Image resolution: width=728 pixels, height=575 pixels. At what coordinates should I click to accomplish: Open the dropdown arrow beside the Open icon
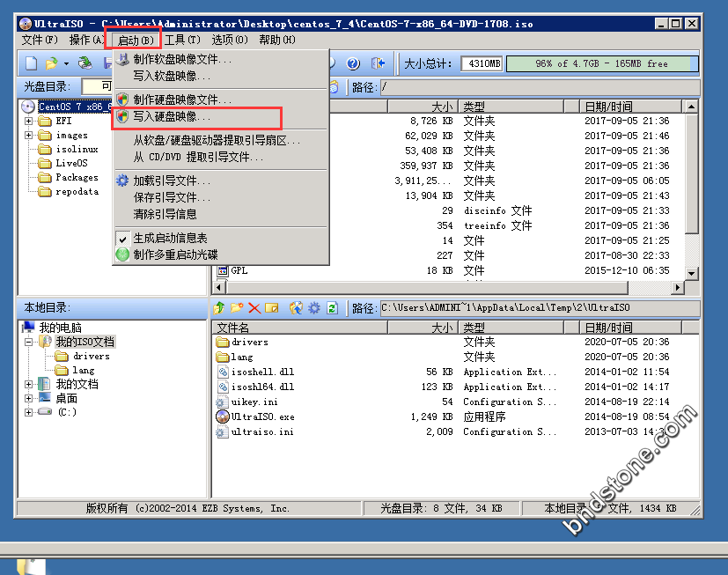click(x=66, y=63)
